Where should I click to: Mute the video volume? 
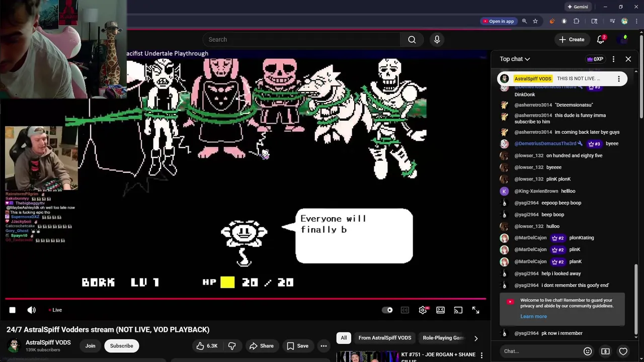coord(31,310)
